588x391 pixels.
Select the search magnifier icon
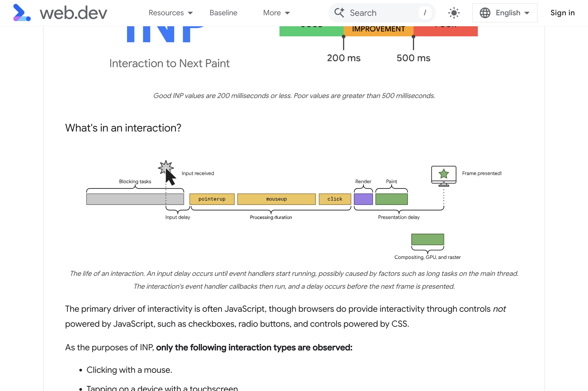pyautogui.click(x=340, y=13)
